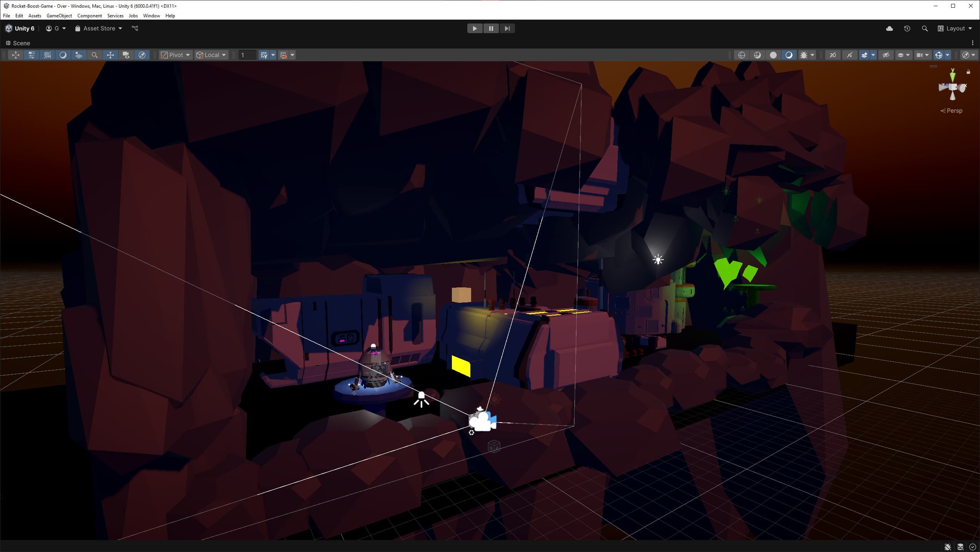Expand the Gizmos dropdown arrow

click(x=947, y=55)
